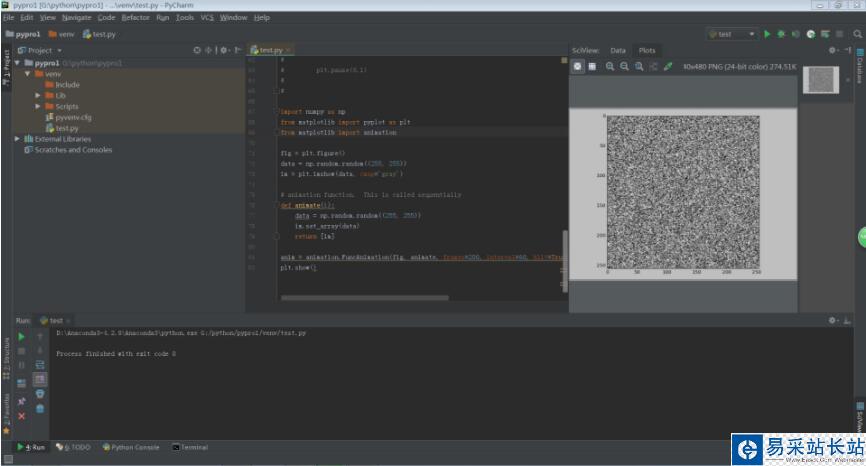Open the Python Console tool window
This screenshot has width=866, height=466.
click(131, 447)
